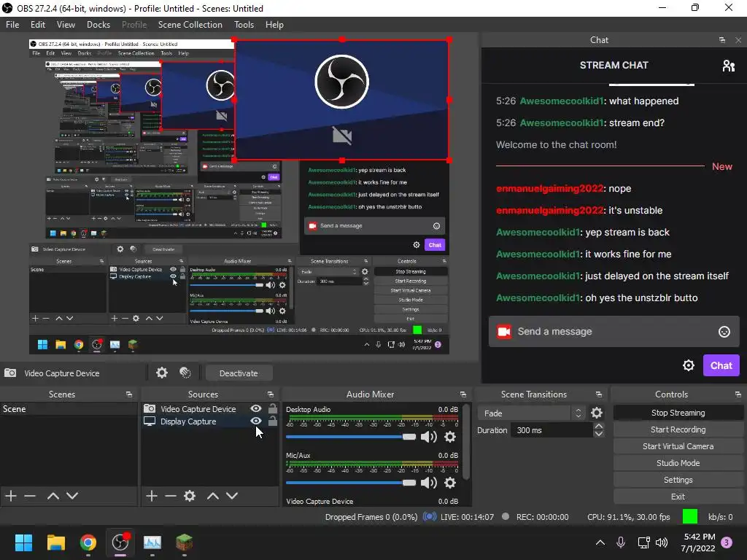
Task: Click the Deactivate button
Action: pos(239,373)
